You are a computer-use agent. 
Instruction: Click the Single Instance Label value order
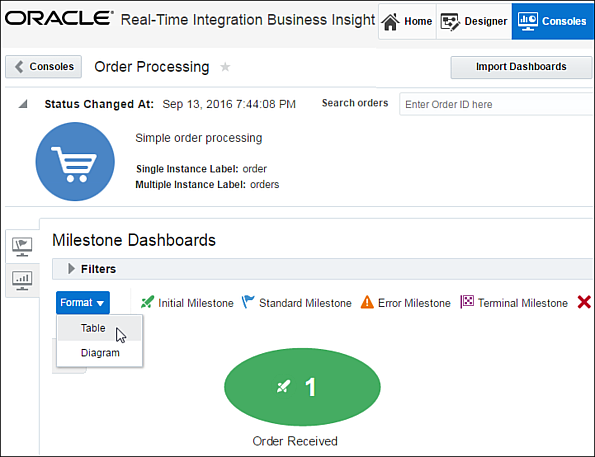tap(255, 169)
